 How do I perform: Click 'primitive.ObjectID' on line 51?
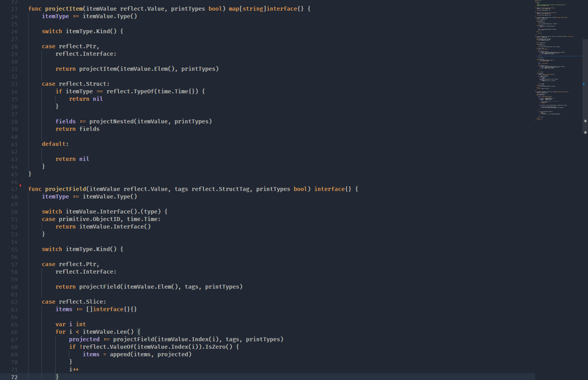click(89, 219)
